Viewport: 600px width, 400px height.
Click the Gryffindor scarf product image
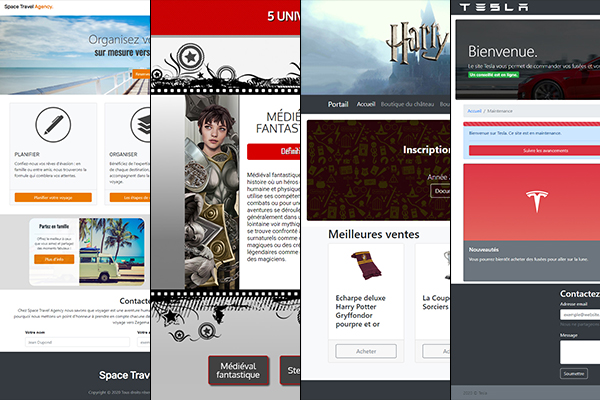click(366, 266)
